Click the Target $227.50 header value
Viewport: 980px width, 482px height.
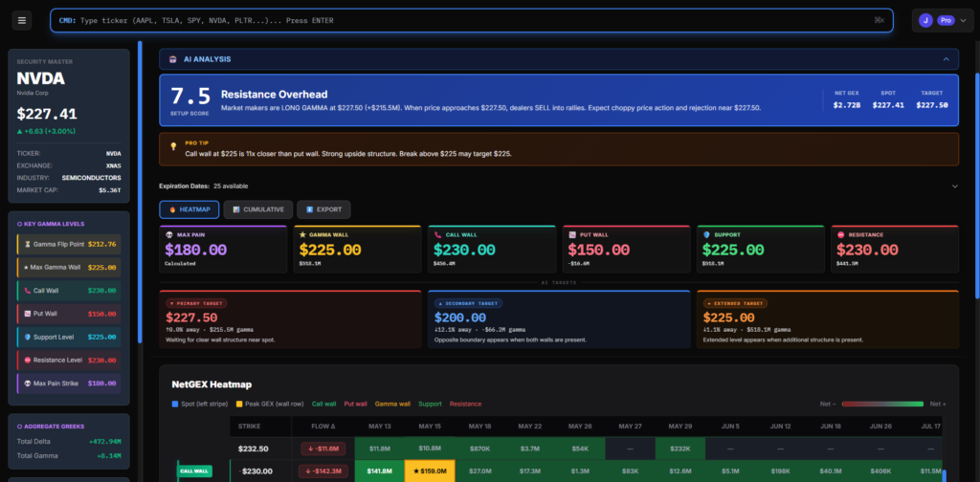tap(932, 105)
